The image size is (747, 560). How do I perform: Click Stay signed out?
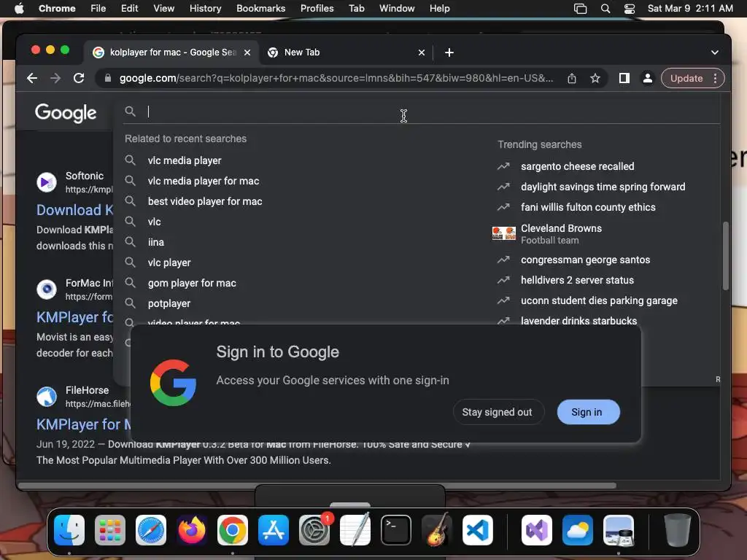(498, 412)
